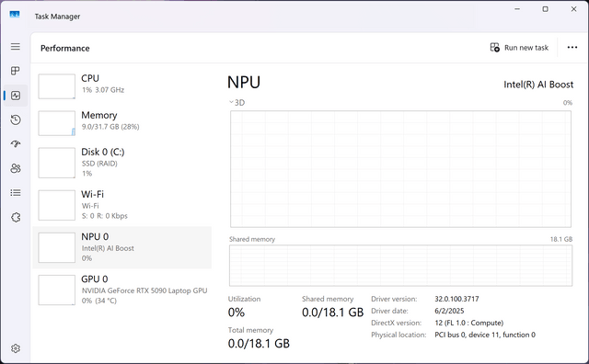Select GPU 0 NVIDIA GeForce entry
Image resolution: width=589 pixels, height=364 pixels.
click(122, 290)
